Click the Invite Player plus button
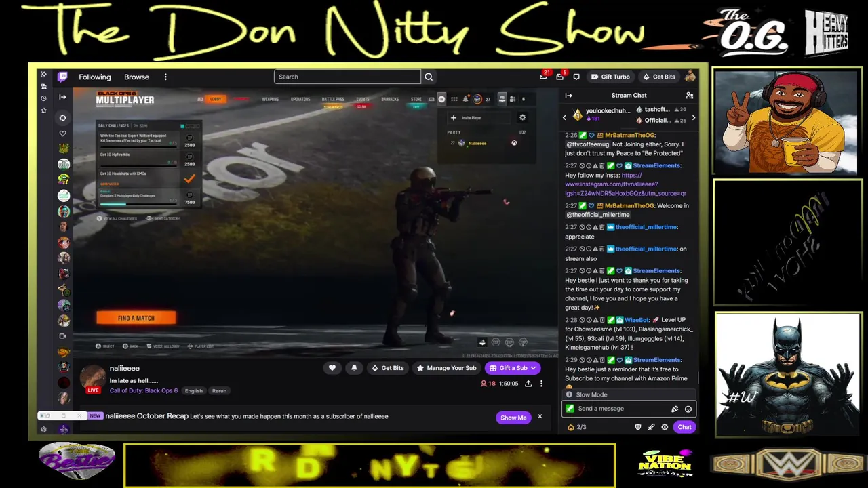 tap(454, 118)
